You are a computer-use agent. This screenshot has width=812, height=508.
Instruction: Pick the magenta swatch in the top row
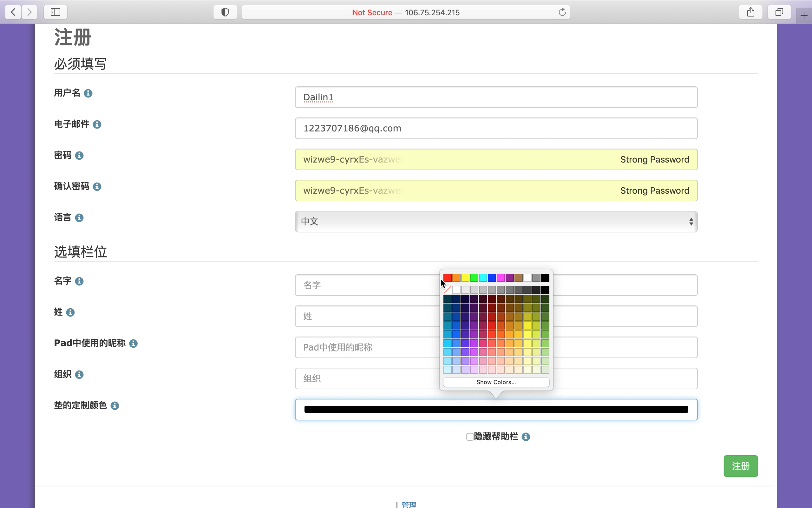click(x=501, y=278)
